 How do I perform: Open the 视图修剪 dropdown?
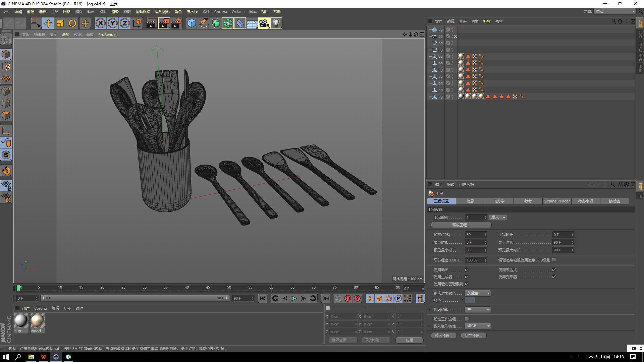[478, 310]
